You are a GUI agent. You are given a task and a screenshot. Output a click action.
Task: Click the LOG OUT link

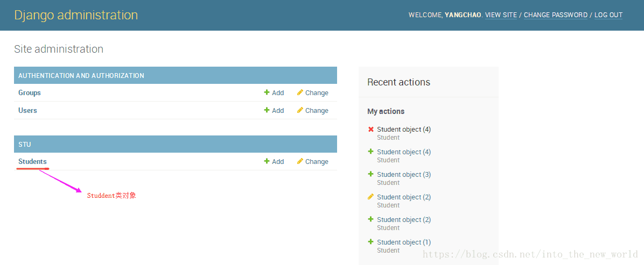pos(608,15)
